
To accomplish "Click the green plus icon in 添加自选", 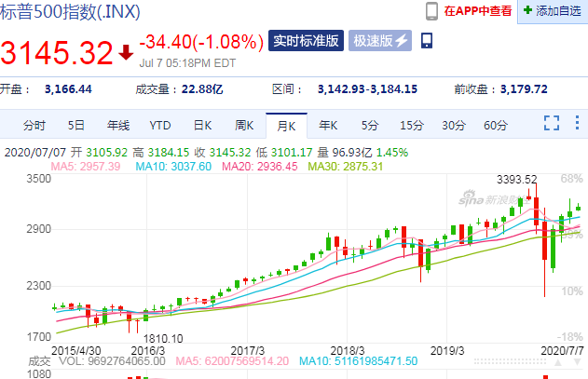I will [x=527, y=10].
